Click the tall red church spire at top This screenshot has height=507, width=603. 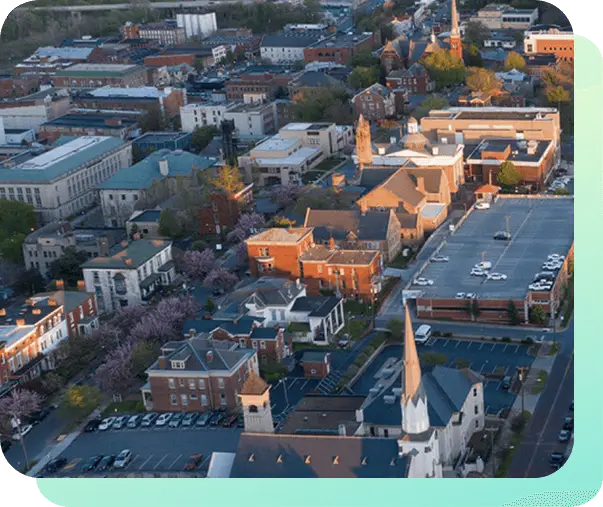pyautogui.click(x=454, y=28)
